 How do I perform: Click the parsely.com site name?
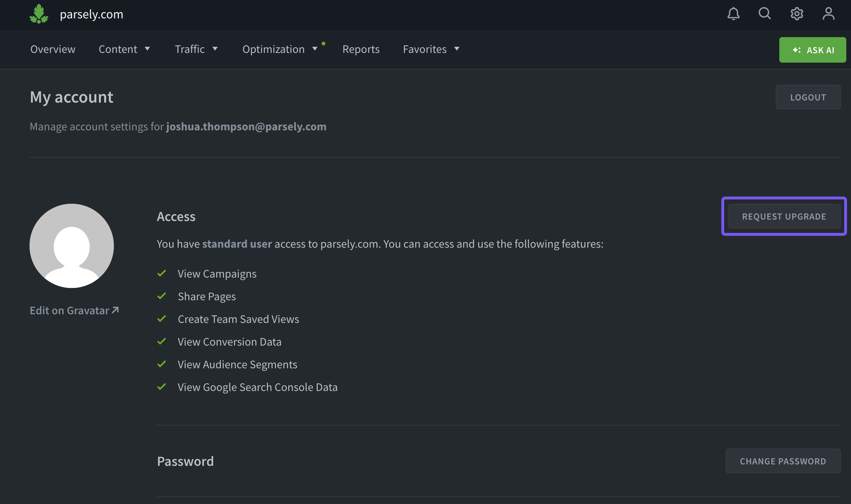(x=92, y=14)
